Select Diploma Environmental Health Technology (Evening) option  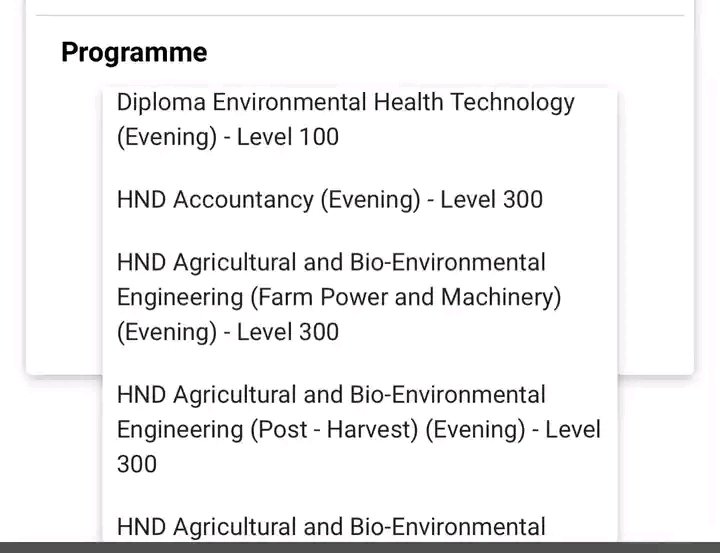(345, 119)
